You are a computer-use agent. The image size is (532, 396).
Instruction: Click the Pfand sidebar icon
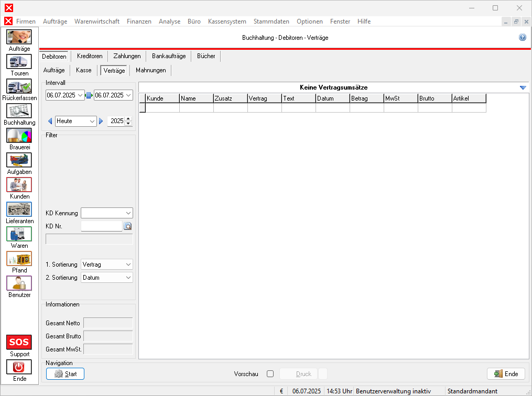coord(19,259)
